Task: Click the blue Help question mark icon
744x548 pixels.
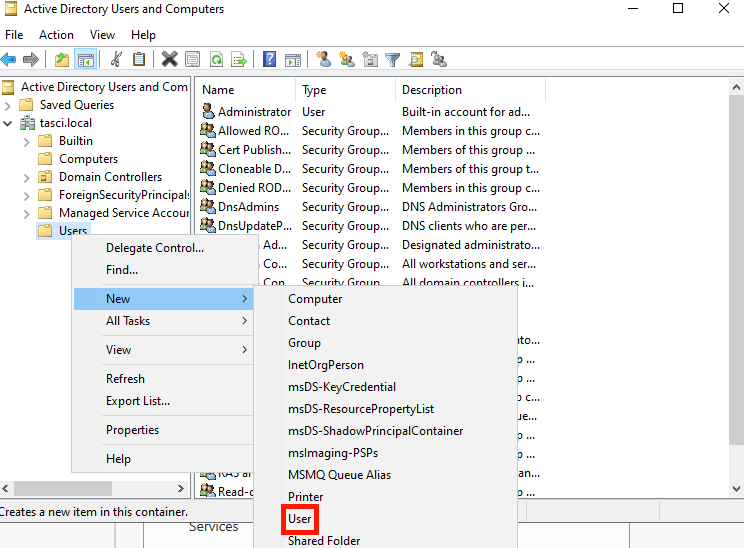Action: click(x=270, y=59)
